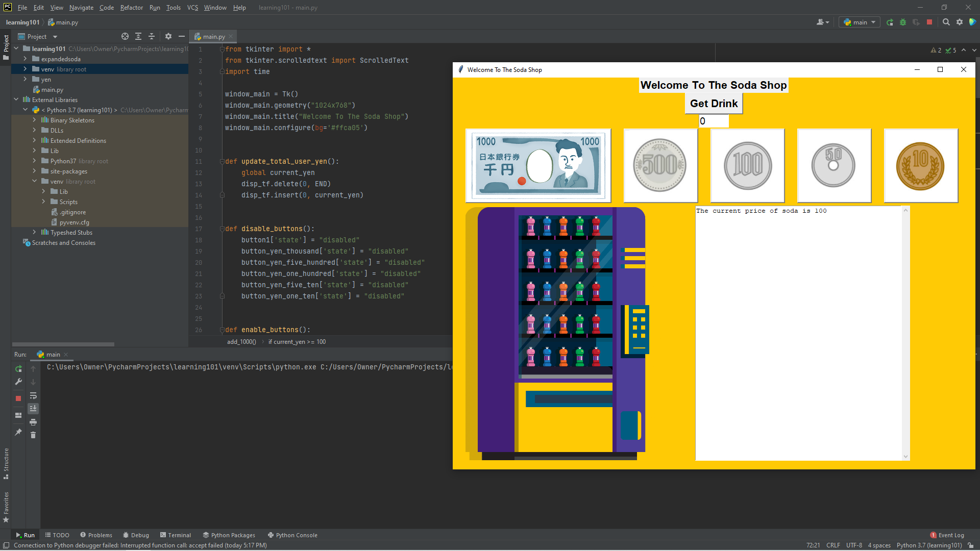Image resolution: width=980 pixels, height=551 pixels.
Task: Open the Refactor menu
Action: (131, 7)
